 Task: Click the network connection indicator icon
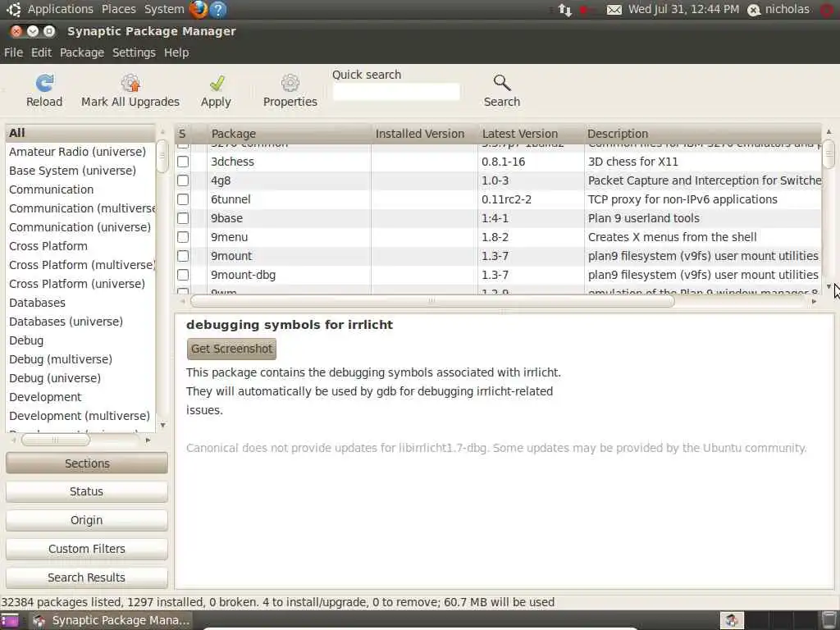pyautogui.click(x=564, y=10)
